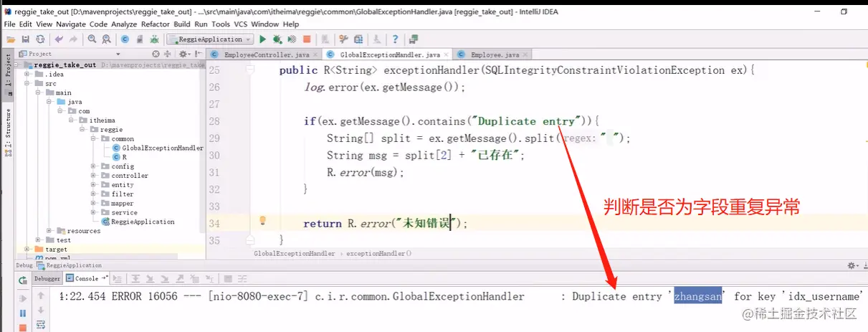
Task: Expand the mapper package
Action: [94, 203]
